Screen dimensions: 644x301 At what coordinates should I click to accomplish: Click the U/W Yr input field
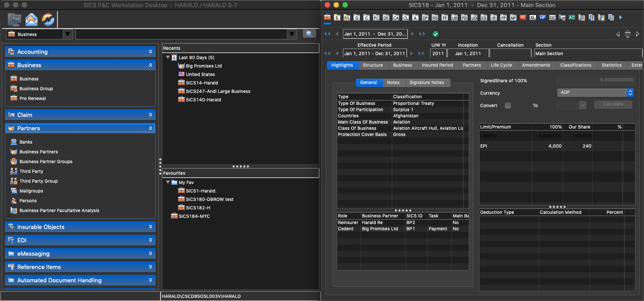tap(438, 53)
